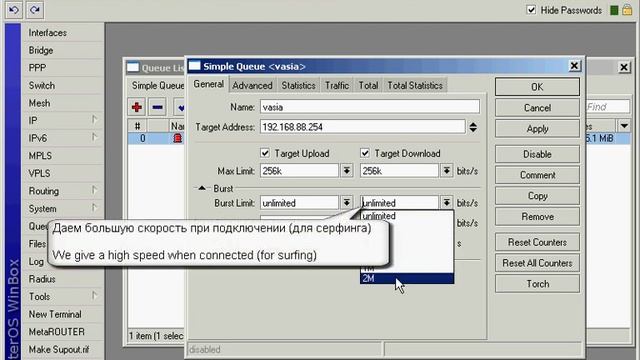The height and width of the screenshot is (360, 640).
Task: Click the Cancel button
Action: click(x=537, y=108)
